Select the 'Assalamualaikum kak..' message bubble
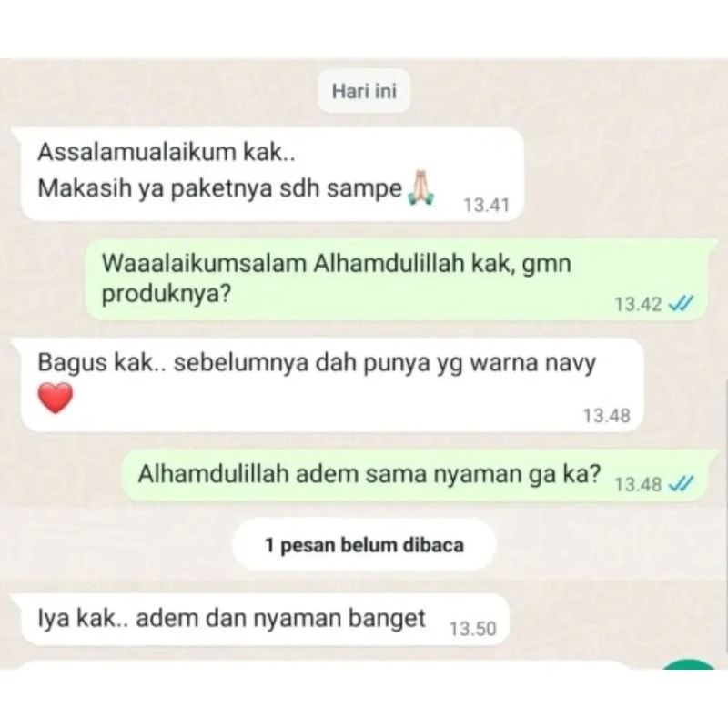Viewport: 728px width, 728px height. tap(268, 175)
